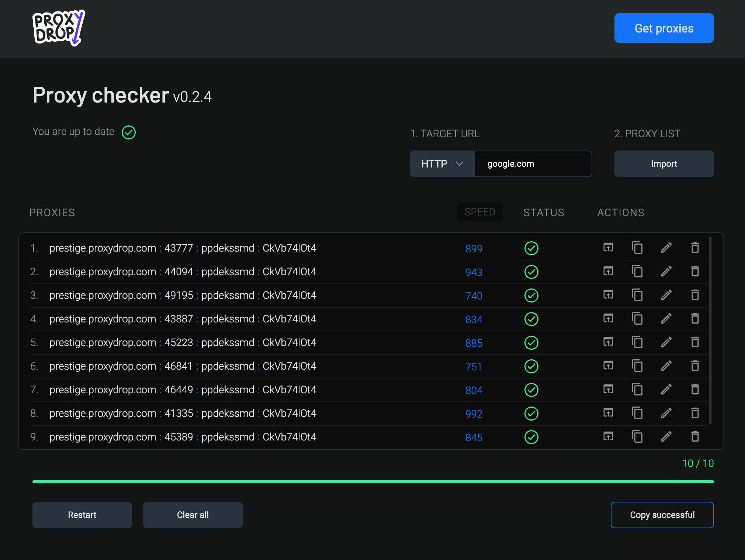
Task: Click status checkmark for proxy 41335
Action: click(531, 414)
